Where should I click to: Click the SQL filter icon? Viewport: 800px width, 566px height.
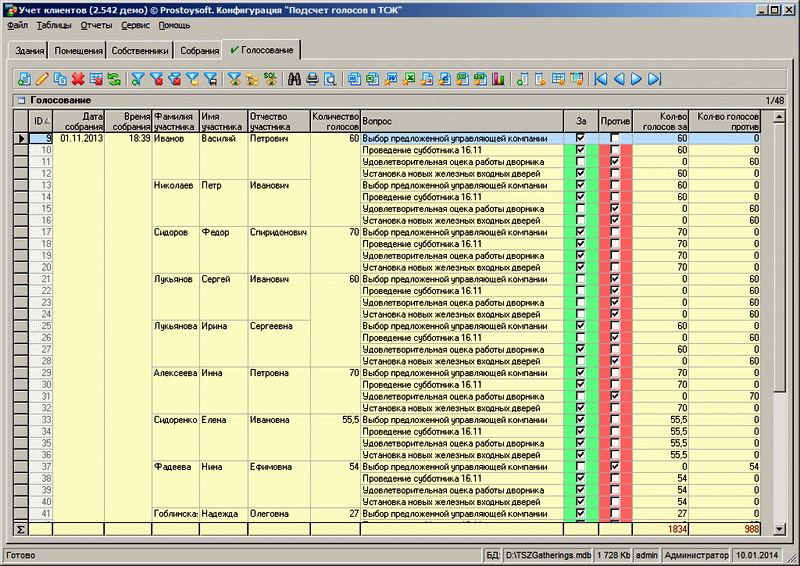269,79
